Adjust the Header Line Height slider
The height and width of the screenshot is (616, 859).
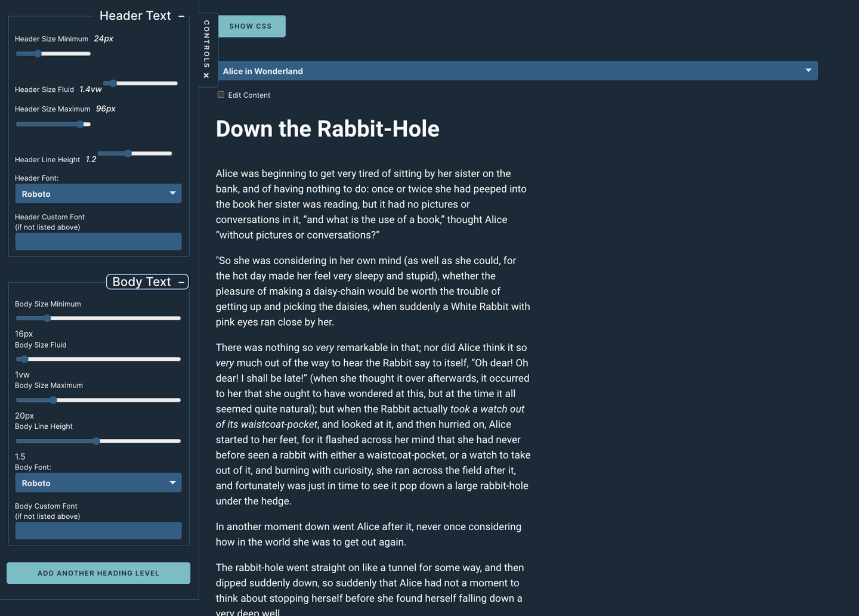[x=135, y=153]
